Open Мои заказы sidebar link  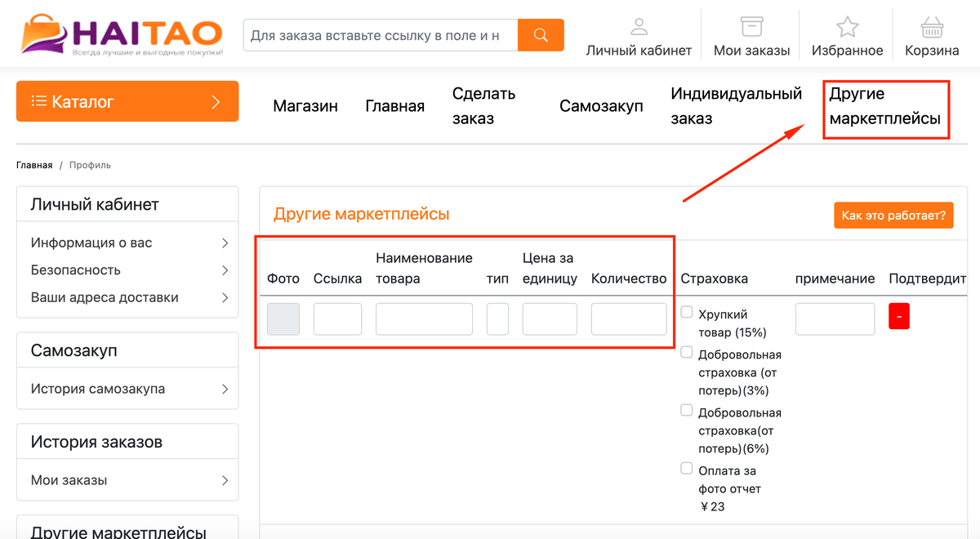point(69,480)
